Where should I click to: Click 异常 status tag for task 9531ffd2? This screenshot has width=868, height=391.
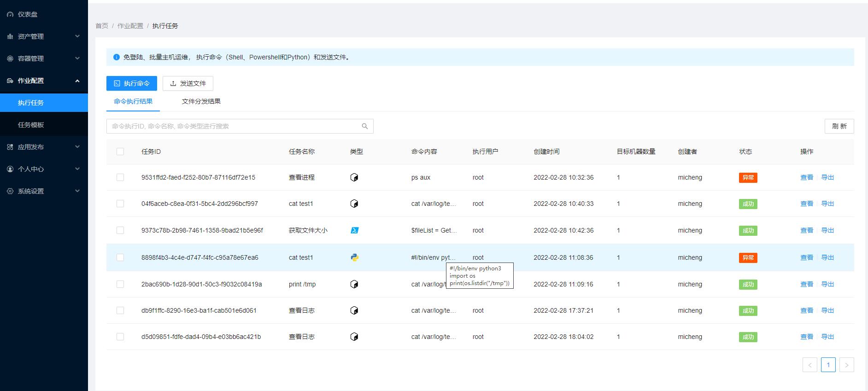[748, 178]
